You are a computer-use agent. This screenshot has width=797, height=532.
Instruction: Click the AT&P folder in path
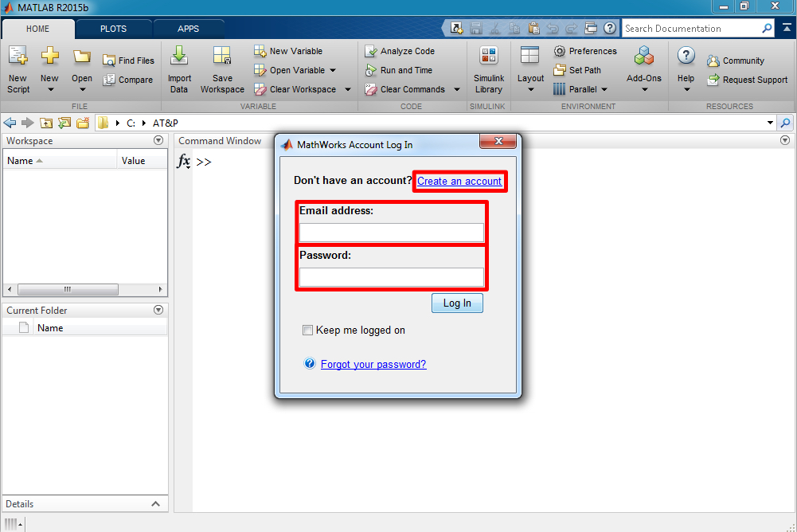click(165, 123)
